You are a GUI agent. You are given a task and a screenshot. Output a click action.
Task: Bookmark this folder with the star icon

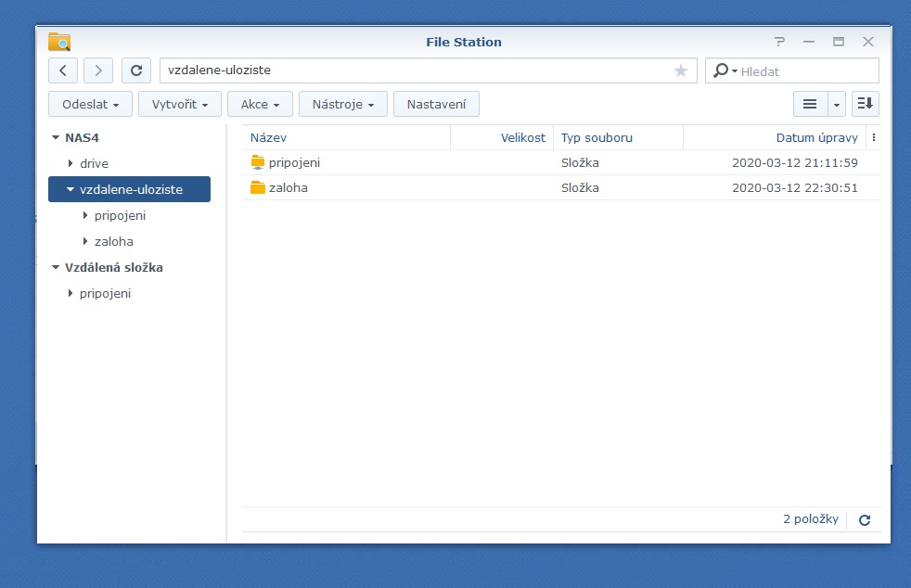coord(681,70)
